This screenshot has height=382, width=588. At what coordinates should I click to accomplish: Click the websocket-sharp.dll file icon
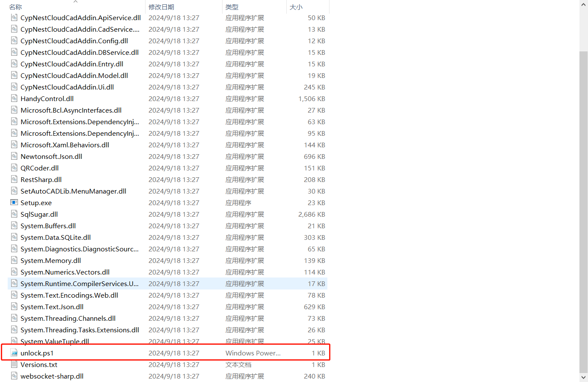[x=14, y=376]
